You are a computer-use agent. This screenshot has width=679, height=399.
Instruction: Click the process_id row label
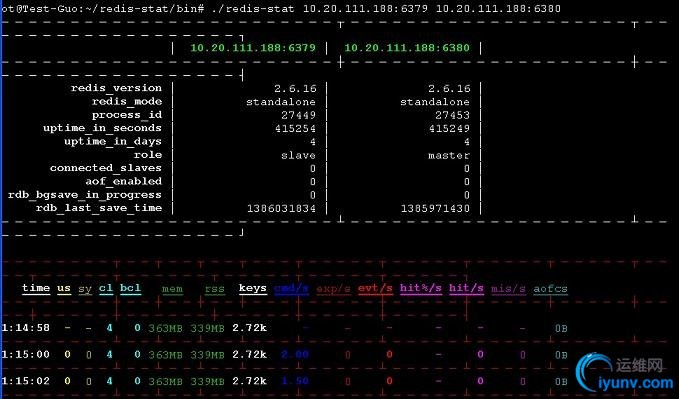click(x=127, y=115)
